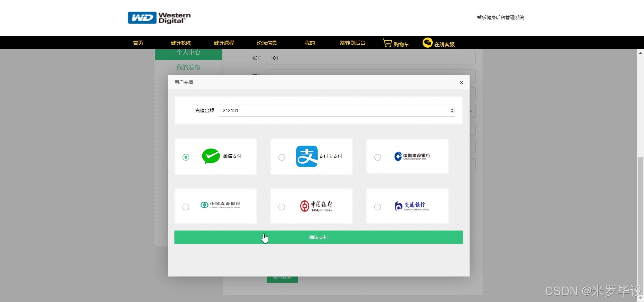Click the Alipay blue logo

coord(307,156)
